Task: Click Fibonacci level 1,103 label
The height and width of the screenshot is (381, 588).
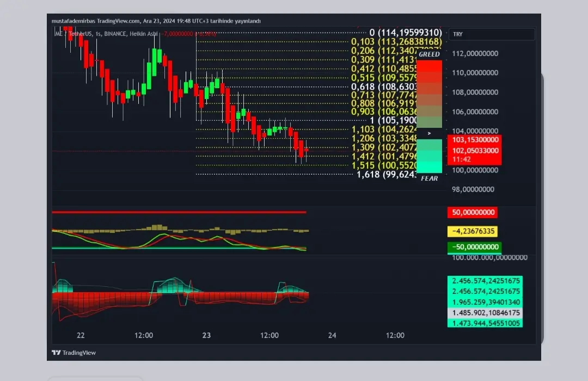Action: [384, 130]
